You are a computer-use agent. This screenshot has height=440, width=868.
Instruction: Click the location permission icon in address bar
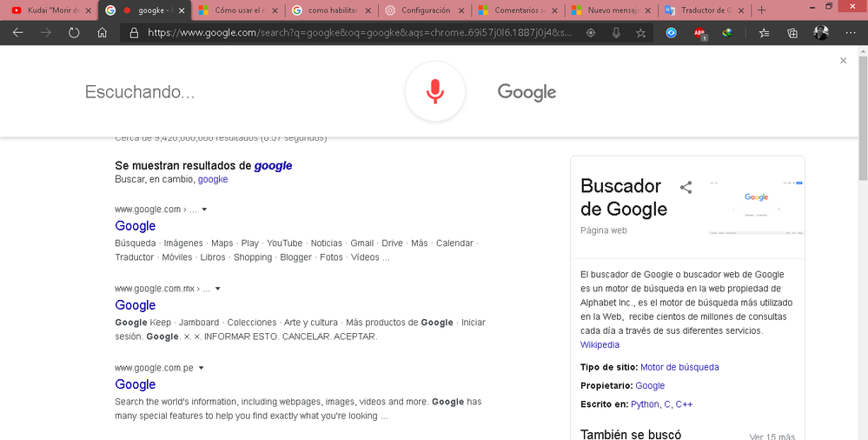[591, 33]
